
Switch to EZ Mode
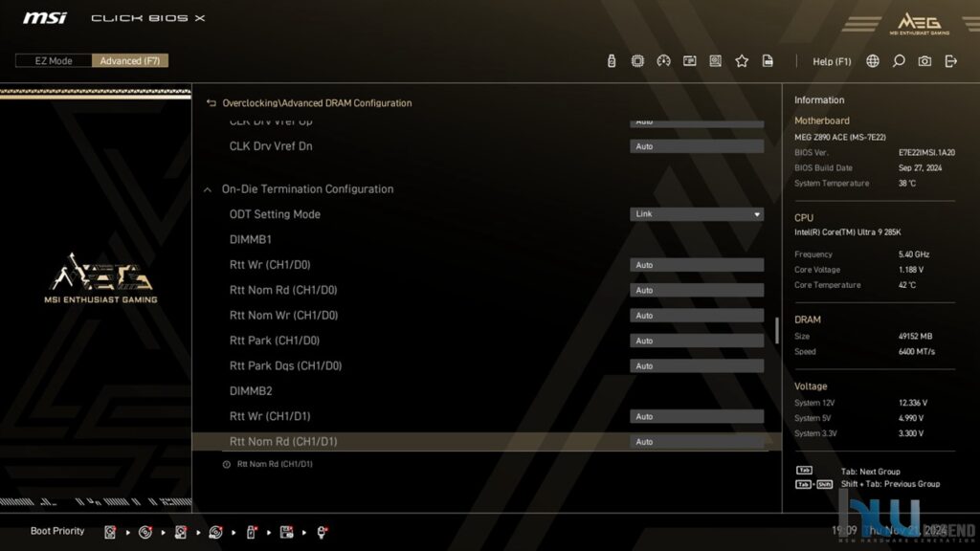tap(54, 60)
